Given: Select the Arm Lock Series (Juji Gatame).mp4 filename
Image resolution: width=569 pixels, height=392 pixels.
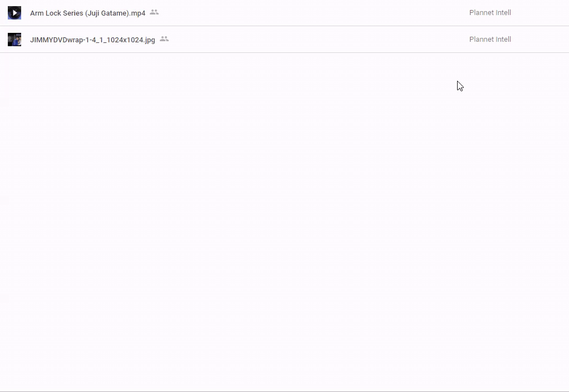Looking at the screenshot, I should (x=87, y=13).
